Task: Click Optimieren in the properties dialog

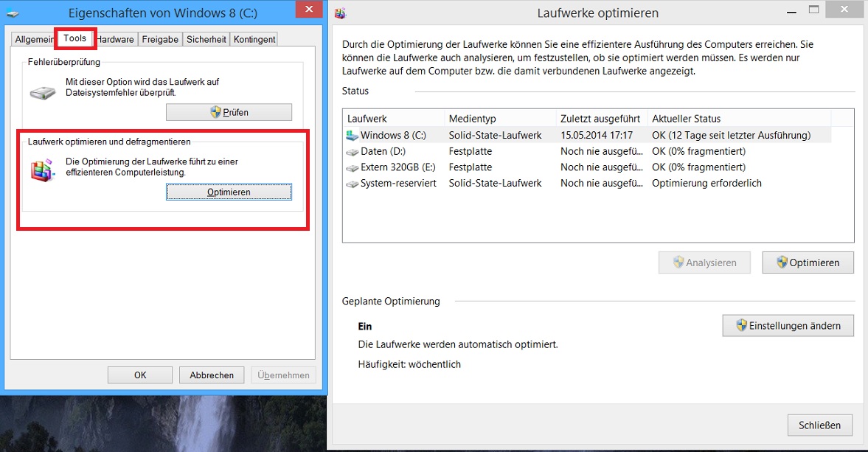Action: pos(229,192)
